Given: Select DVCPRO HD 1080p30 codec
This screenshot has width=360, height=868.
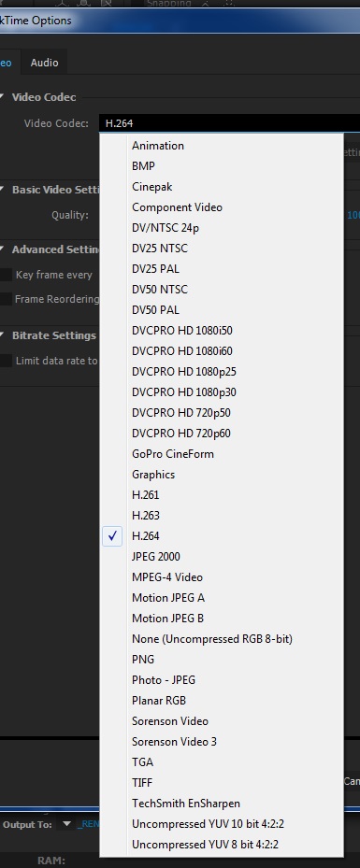Looking at the screenshot, I should (x=222, y=391).
